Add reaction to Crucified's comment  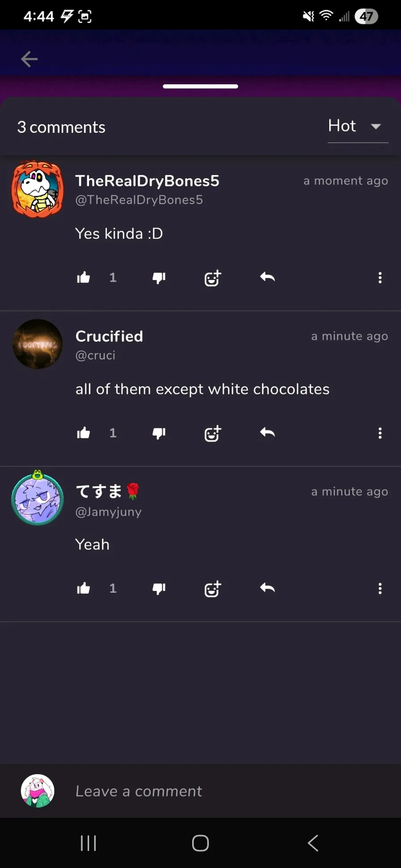pos(213,433)
